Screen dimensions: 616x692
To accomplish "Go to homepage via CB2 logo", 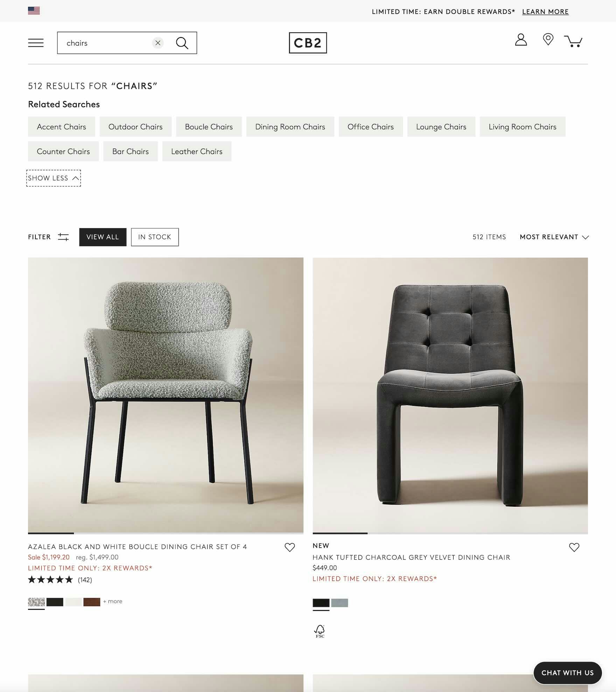I will click(x=308, y=43).
